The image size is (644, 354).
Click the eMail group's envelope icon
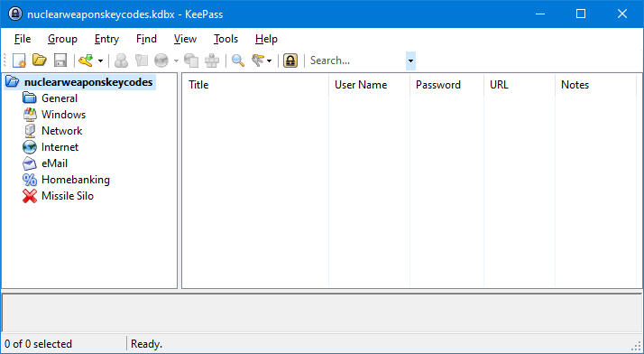point(30,163)
